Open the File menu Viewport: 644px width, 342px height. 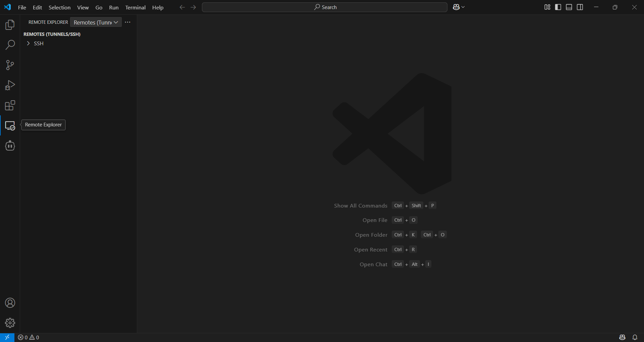pos(22,7)
